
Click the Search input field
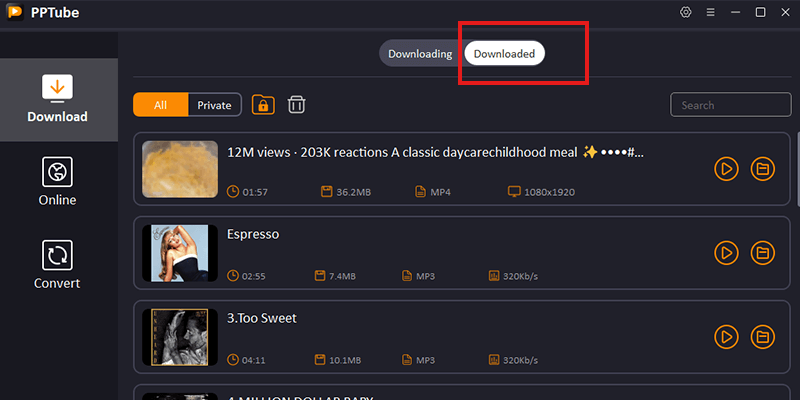click(x=730, y=105)
